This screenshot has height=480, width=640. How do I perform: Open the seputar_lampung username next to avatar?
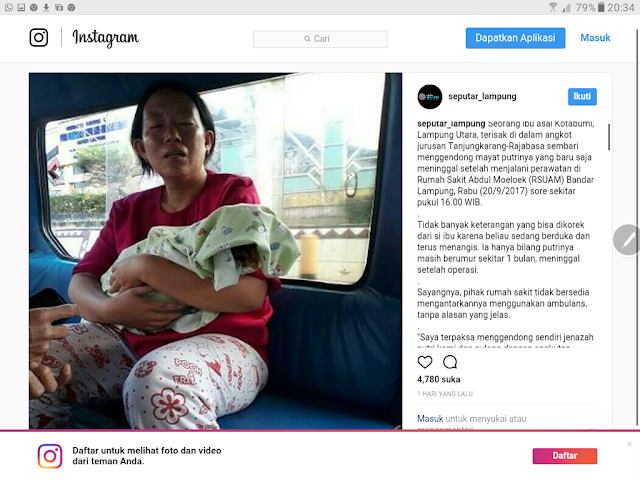(482, 96)
